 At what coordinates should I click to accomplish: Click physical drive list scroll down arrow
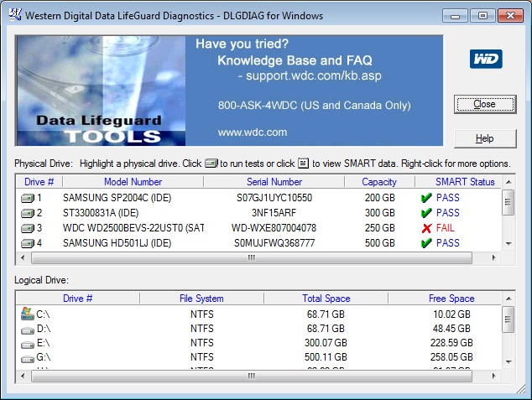(x=509, y=243)
